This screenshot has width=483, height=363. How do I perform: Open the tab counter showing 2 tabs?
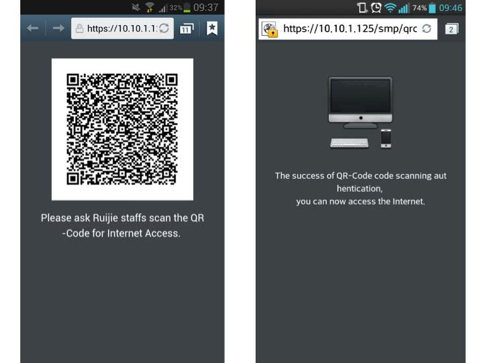(x=452, y=29)
